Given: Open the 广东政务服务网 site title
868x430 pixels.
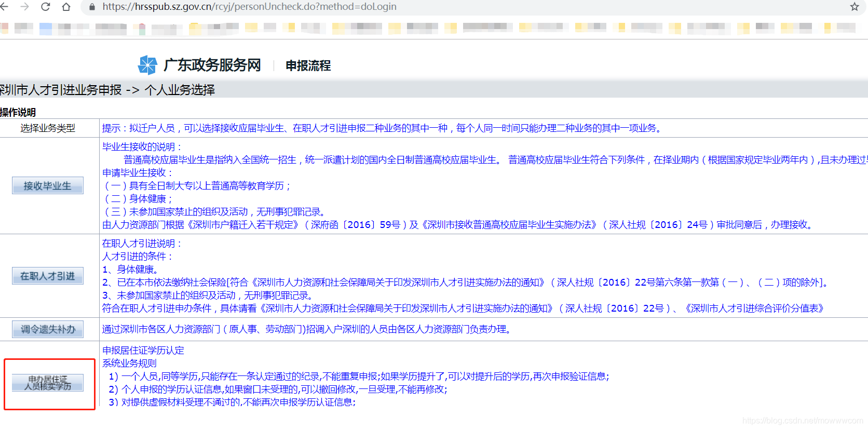Looking at the screenshot, I should point(212,65).
